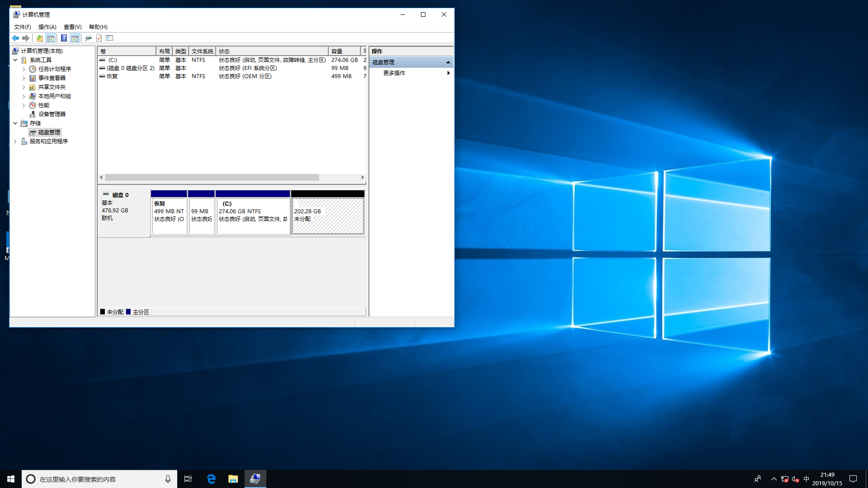Select the 共享文件夹 icon in tree
This screenshot has height=488, width=868.
point(33,87)
